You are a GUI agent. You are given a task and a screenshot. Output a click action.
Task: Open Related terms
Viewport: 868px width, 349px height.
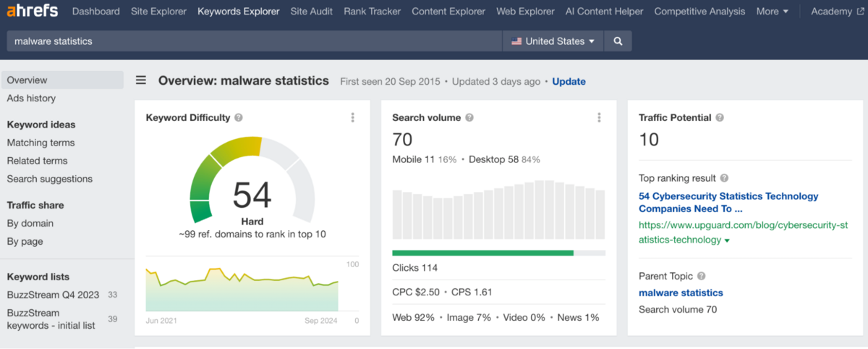37,161
